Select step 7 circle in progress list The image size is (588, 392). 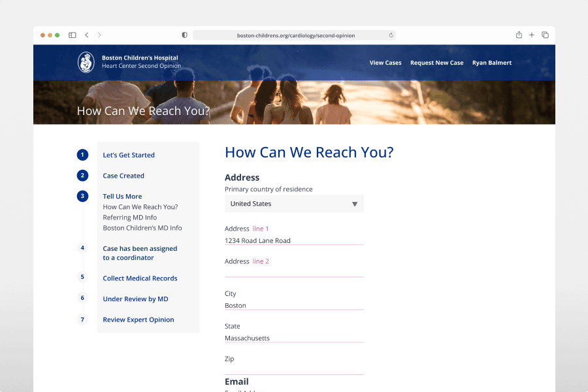pos(82,319)
